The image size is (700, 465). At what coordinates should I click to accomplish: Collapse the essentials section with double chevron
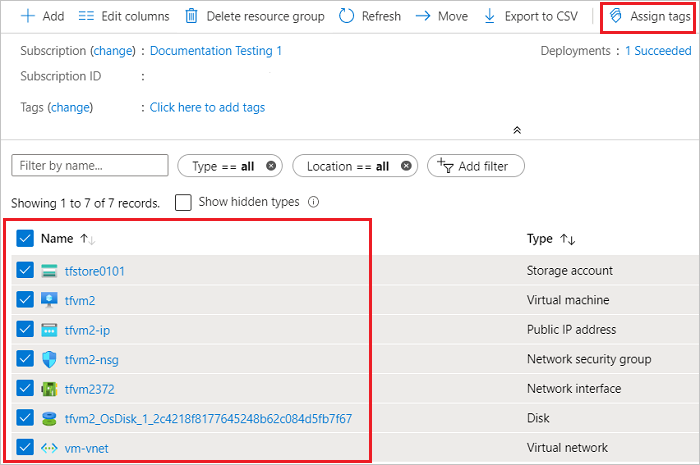pyautogui.click(x=517, y=130)
